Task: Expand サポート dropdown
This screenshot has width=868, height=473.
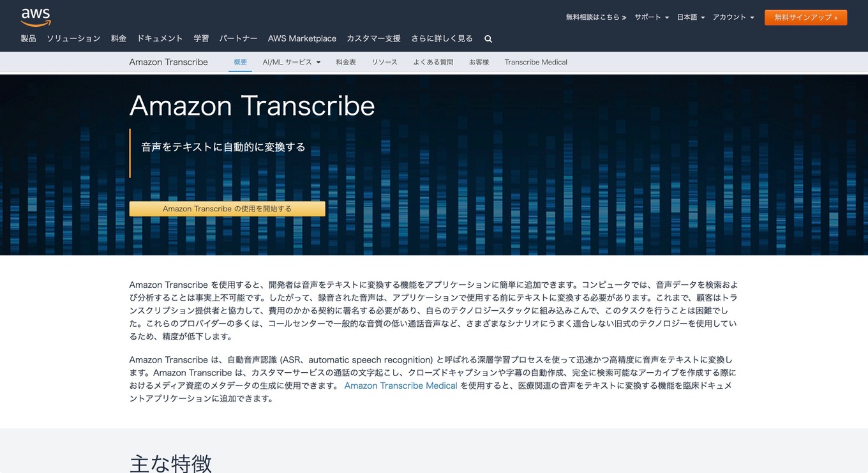Action: (x=652, y=17)
